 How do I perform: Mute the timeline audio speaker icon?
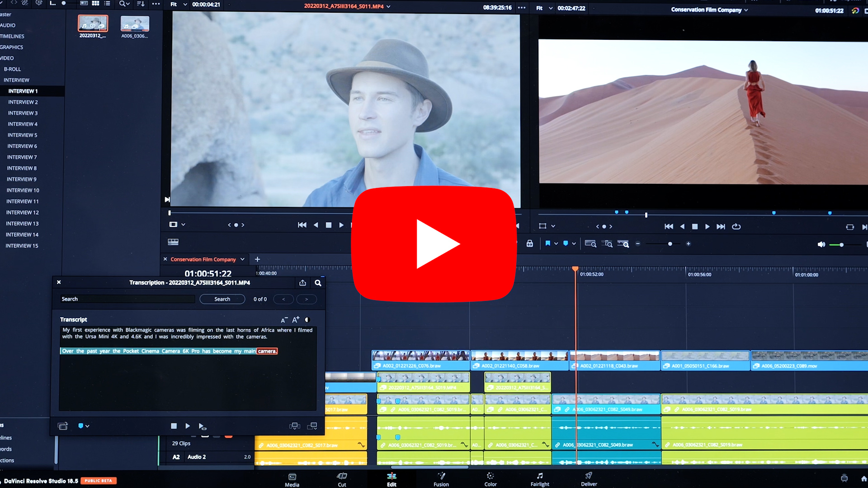click(821, 244)
